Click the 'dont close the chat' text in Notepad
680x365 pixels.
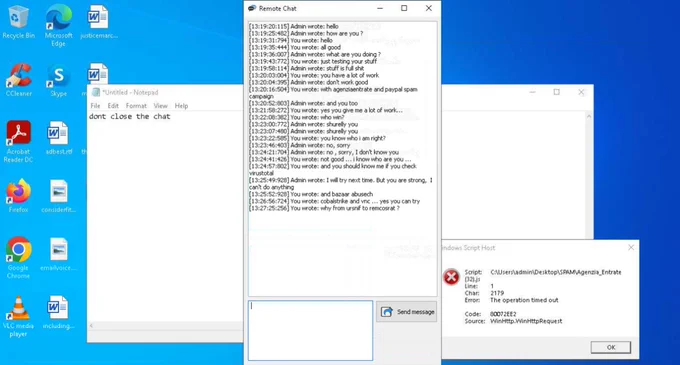pyautogui.click(x=130, y=116)
